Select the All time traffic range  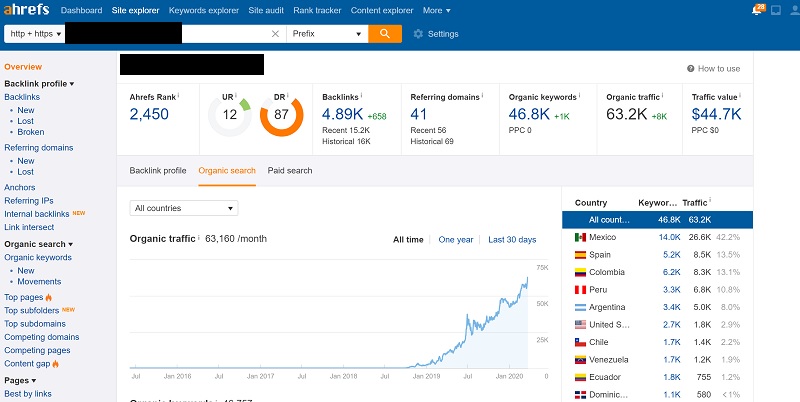[408, 239]
